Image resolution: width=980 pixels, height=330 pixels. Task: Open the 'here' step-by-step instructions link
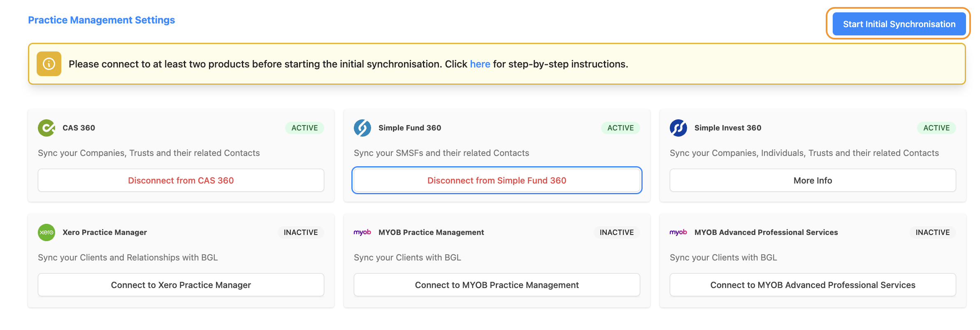pos(480,64)
